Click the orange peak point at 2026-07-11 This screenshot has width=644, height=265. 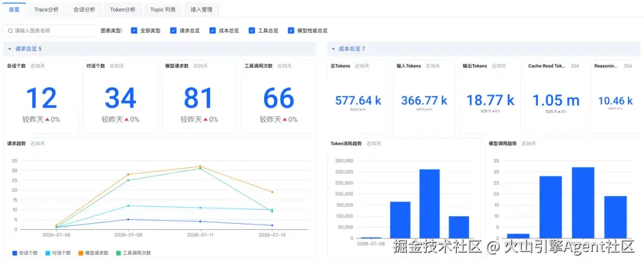200,167
